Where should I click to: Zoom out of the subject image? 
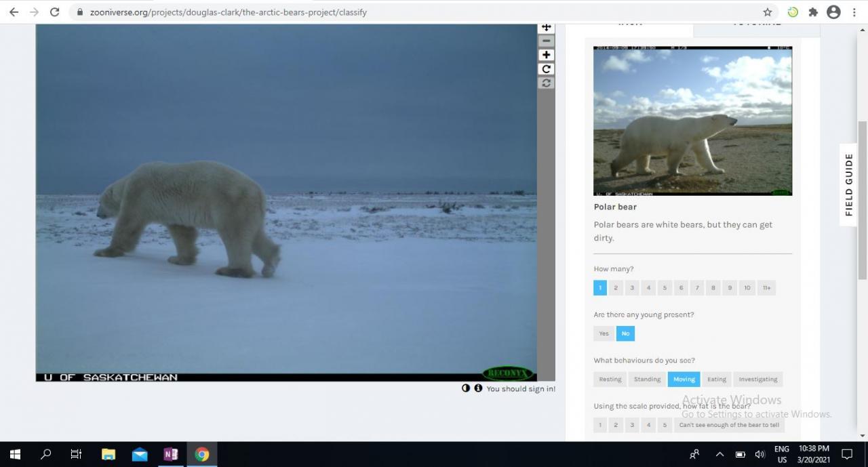[546, 41]
